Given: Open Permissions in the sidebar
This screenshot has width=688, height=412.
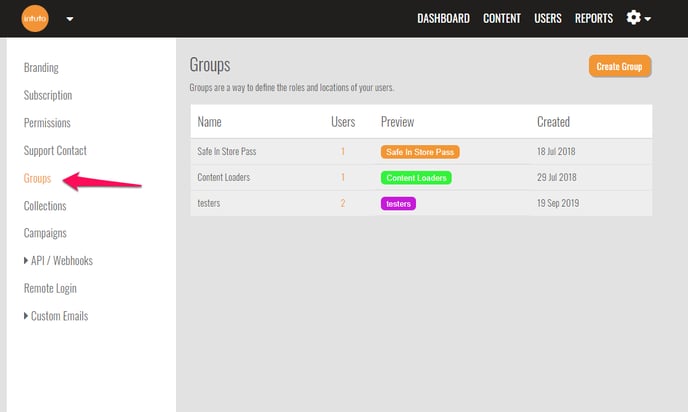Looking at the screenshot, I should click(x=47, y=123).
